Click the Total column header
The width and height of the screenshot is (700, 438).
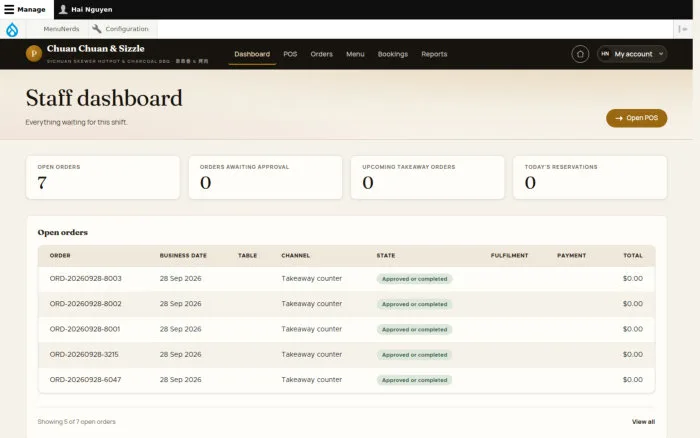click(x=633, y=255)
